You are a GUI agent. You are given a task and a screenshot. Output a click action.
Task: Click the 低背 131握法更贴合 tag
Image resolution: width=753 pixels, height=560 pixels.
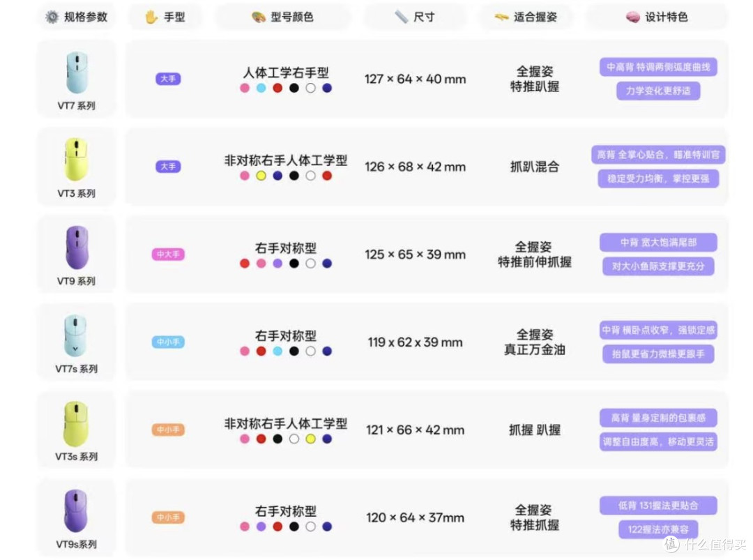658,505
